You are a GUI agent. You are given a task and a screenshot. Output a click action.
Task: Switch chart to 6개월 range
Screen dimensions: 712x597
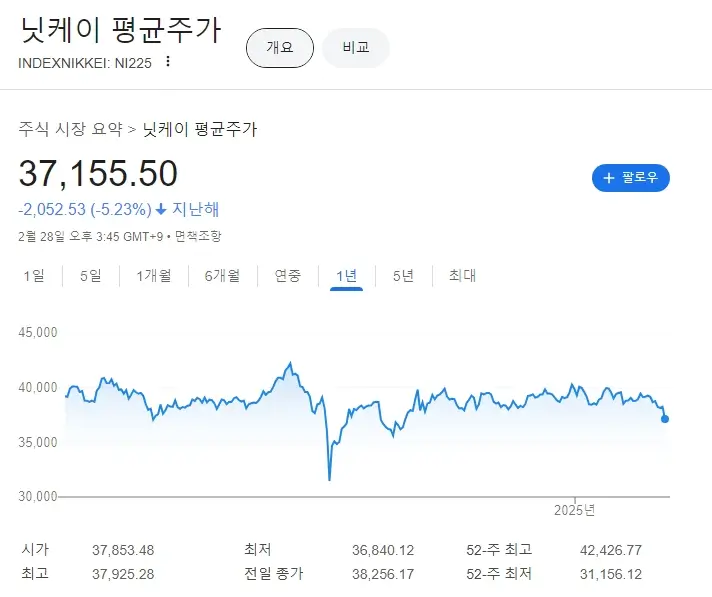[222, 276]
